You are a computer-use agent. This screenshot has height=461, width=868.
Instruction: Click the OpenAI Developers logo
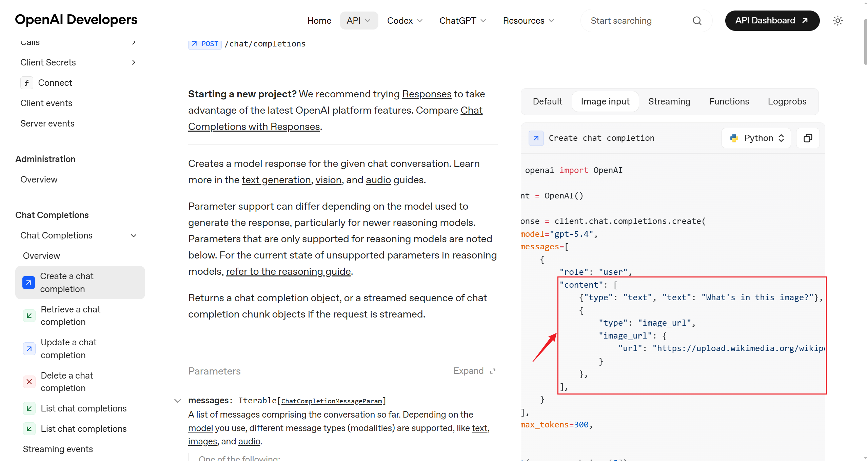(x=76, y=20)
